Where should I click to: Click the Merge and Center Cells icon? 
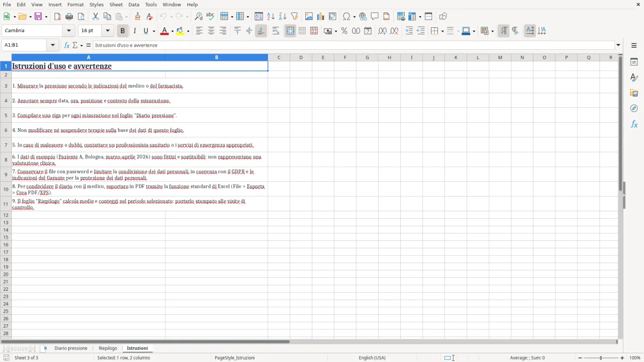coord(290,31)
